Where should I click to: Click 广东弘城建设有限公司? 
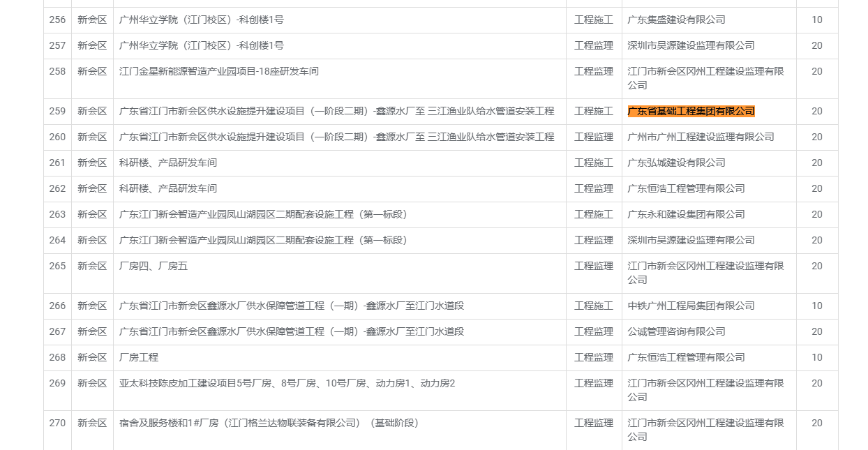coord(676,163)
